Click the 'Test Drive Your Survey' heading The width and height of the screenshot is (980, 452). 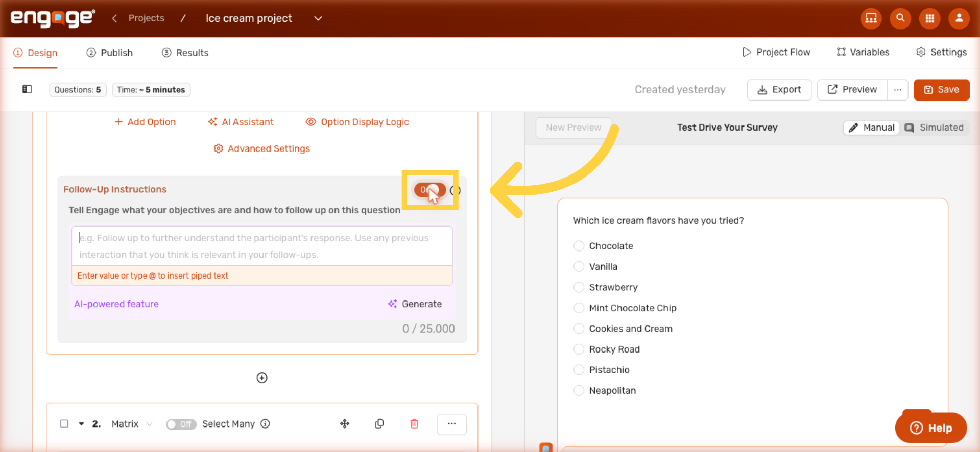[727, 128]
